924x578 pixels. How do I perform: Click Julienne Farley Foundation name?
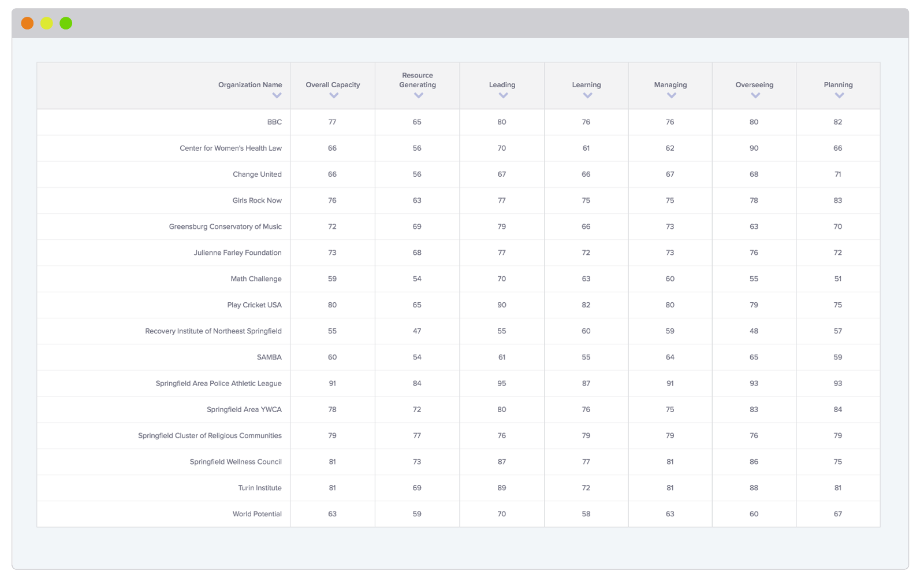click(237, 253)
